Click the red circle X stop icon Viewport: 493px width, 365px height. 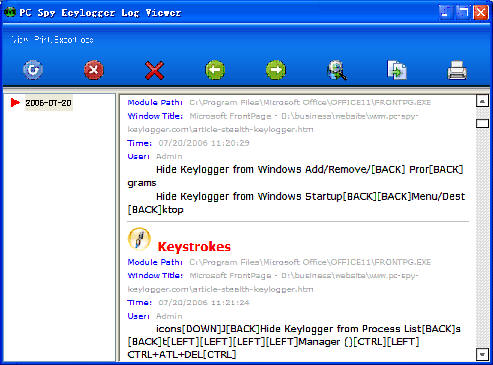(x=94, y=70)
